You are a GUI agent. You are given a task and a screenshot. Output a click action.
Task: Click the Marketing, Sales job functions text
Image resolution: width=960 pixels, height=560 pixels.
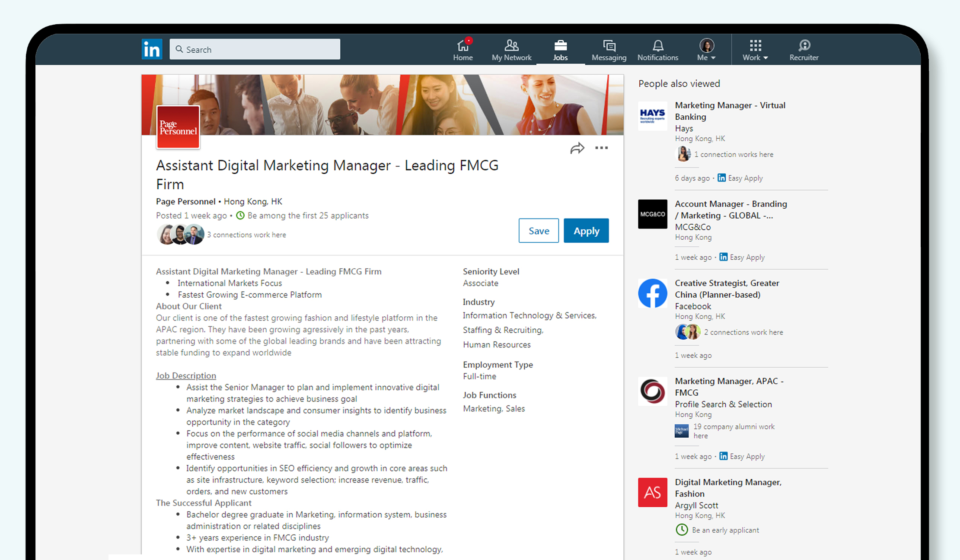pyautogui.click(x=494, y=408)
